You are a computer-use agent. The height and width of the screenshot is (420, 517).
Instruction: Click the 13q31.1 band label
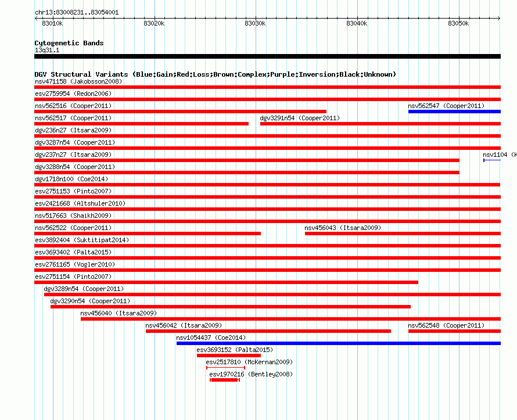click(x=47, y=50)
